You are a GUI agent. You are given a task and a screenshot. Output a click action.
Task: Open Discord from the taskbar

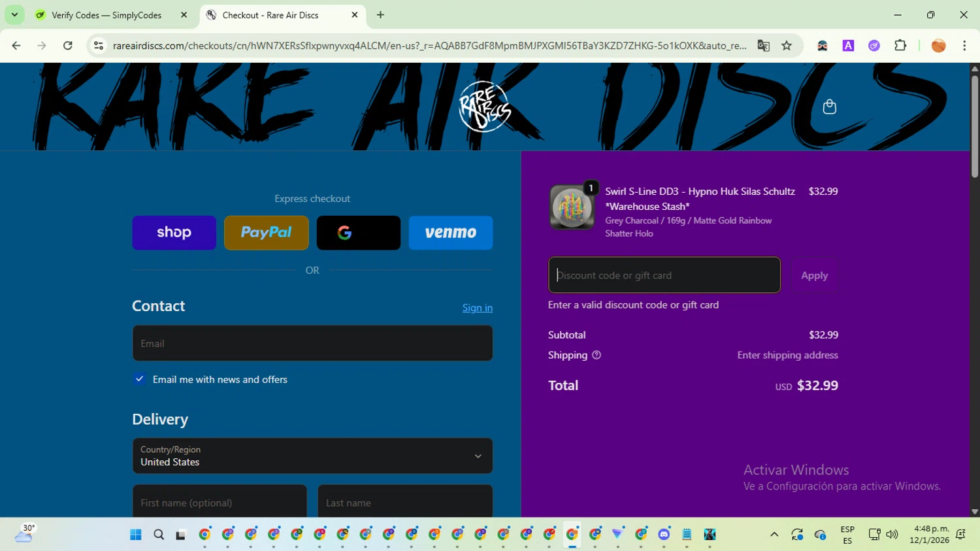pos(664,535)
